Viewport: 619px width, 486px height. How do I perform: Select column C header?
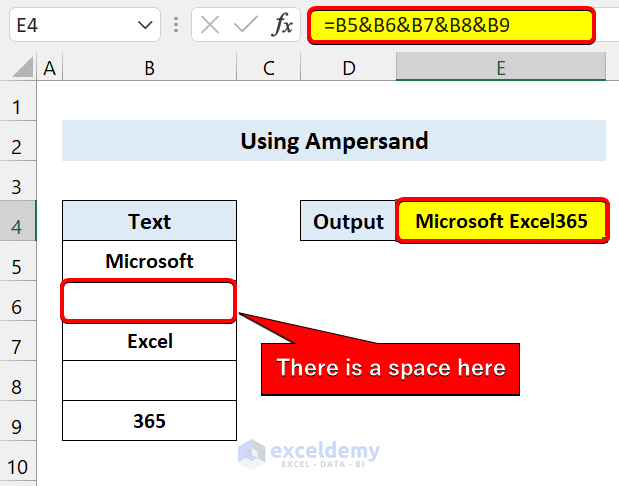268,68
